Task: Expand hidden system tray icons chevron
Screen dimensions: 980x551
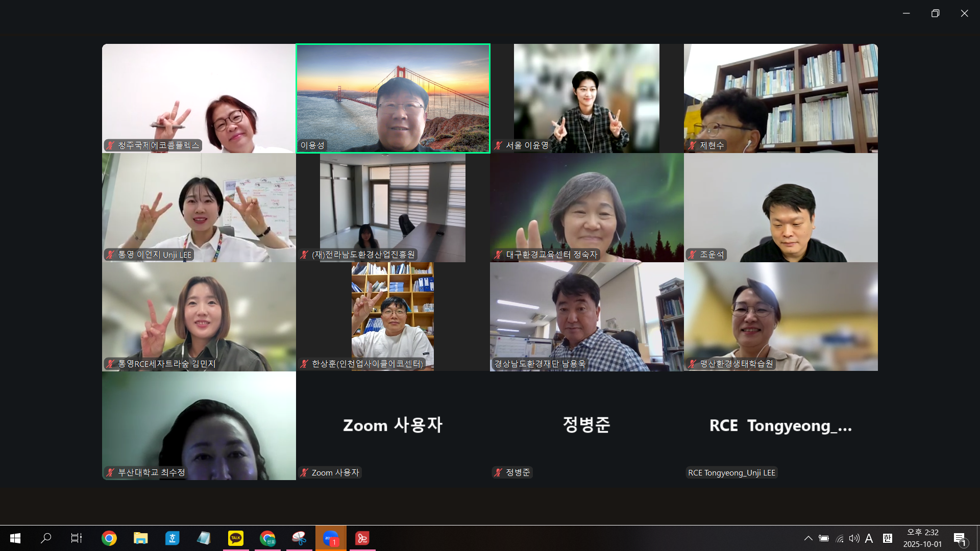Action: click(x=808, y=538)
